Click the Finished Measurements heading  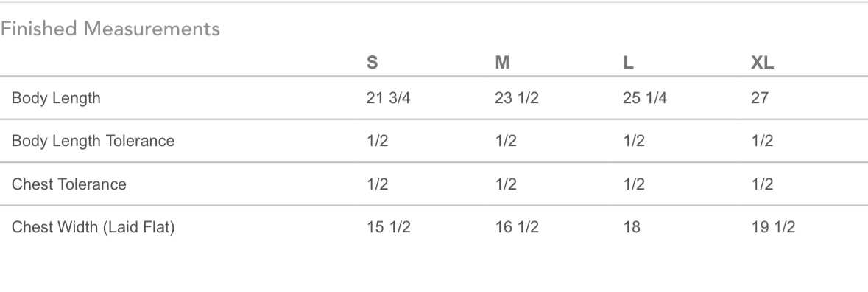click(110, 29)
